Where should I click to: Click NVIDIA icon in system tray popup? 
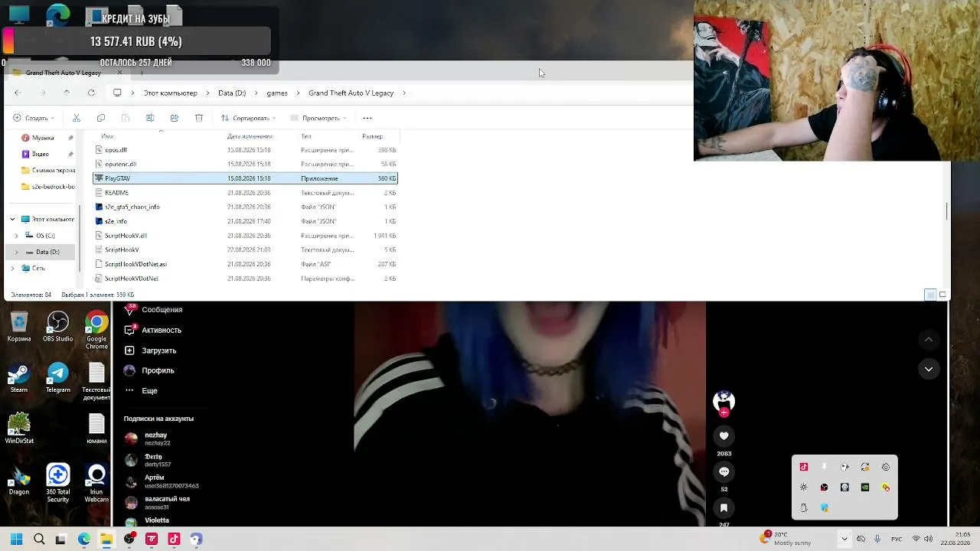[x=865, y=487]
